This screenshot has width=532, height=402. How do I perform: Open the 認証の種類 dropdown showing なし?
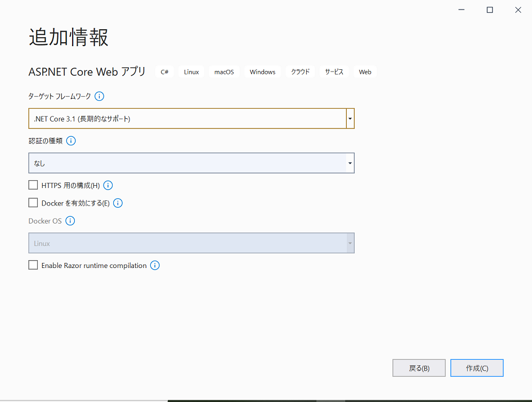(x=191, y=163)
